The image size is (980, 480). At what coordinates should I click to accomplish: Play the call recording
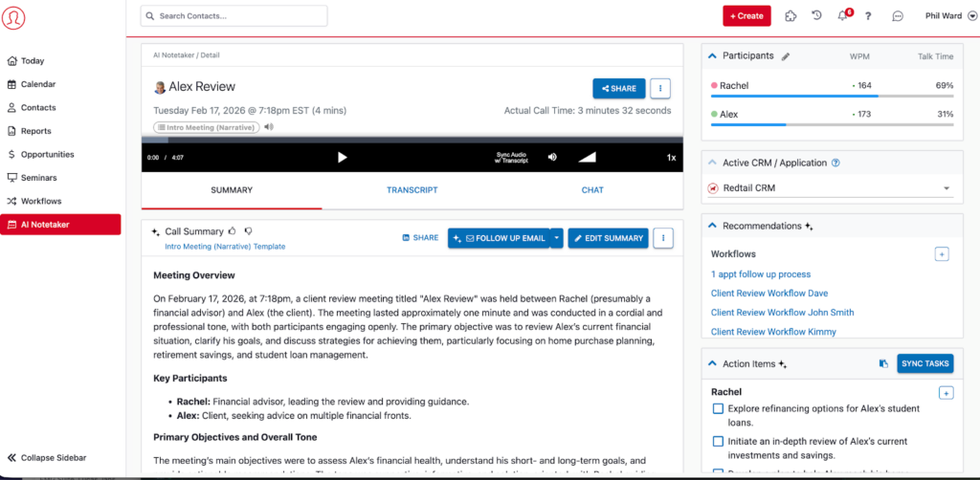pyautogui.click(x=343, y=157)
